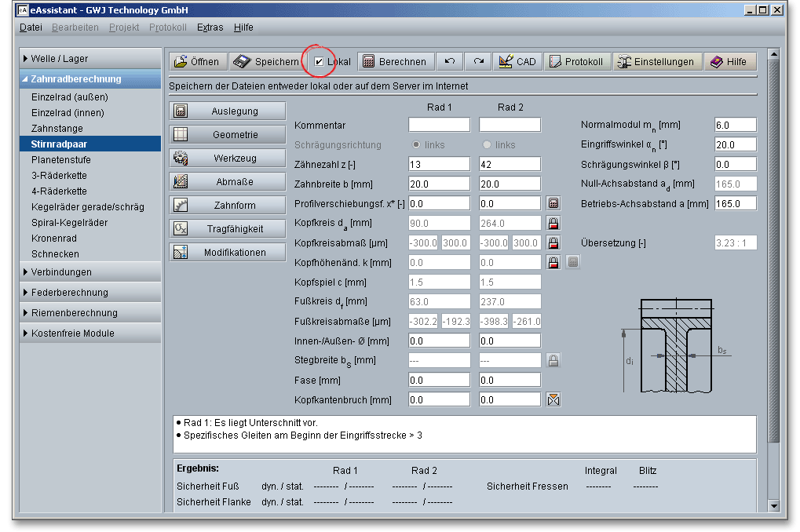Click the Berechnen button

click(395, 62)
